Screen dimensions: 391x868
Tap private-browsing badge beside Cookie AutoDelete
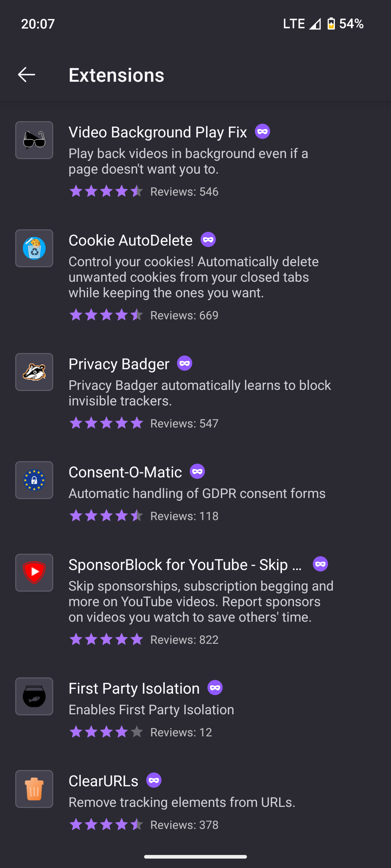tap(208, 240)
